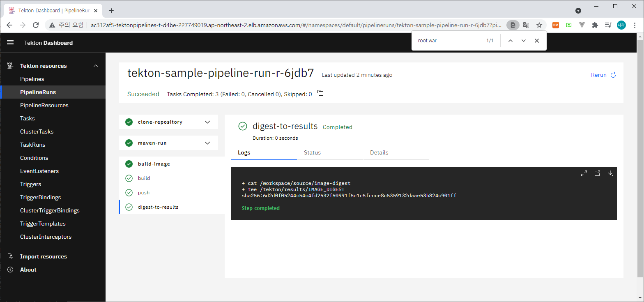Open a new browser tab
The width and height of the screenshot is (644, 302).
click(x=111, y=11)
